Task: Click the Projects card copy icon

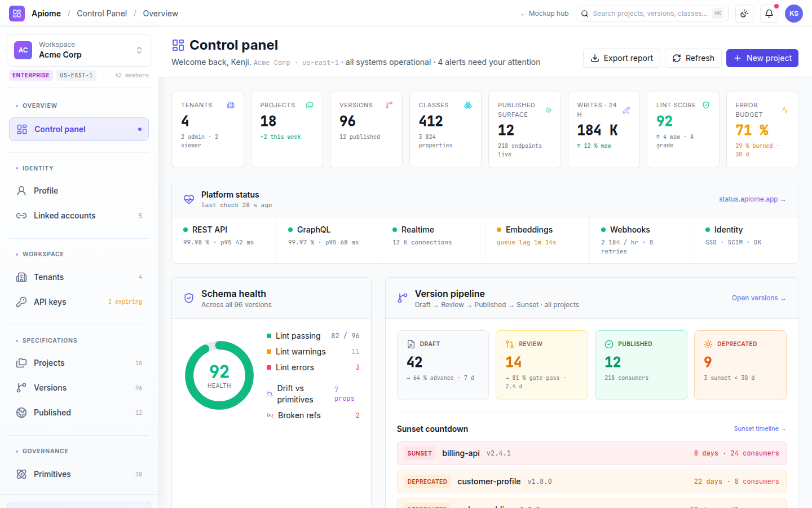Action: (310, 105)
